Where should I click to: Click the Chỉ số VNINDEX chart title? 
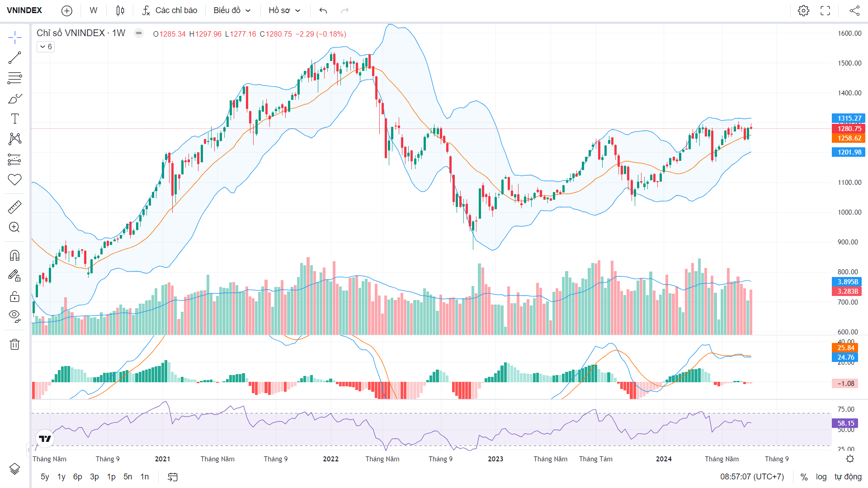click(81, 33)
